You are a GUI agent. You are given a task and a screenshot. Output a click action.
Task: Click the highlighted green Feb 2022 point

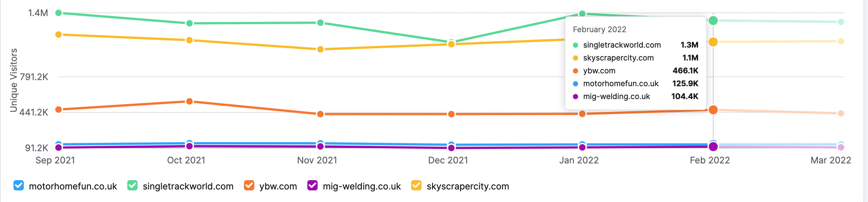click(x=713, y=21)
